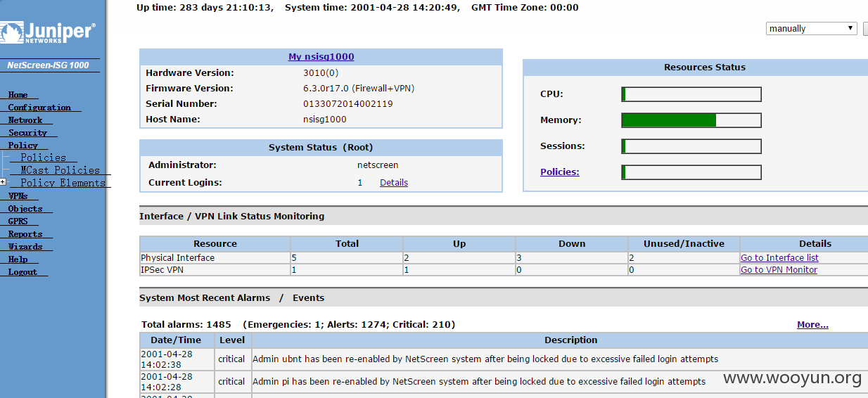Image resolution: width=868 pixels, height=398 pixels.
Task: Click the Up column header
Action: point(459,244)
